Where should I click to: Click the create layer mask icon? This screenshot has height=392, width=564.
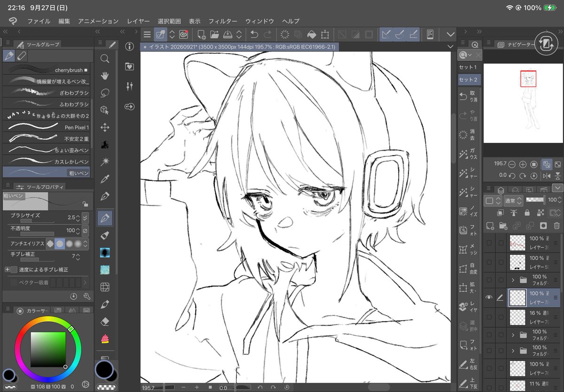543,226
